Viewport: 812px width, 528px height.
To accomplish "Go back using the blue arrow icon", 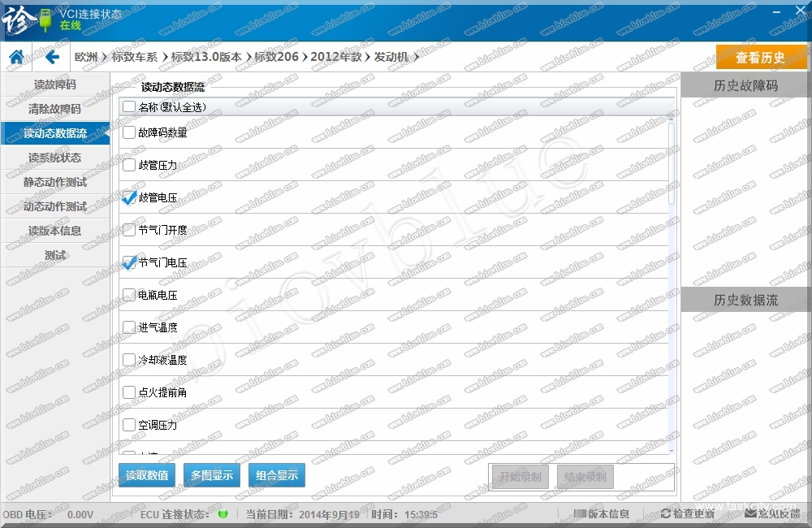I will (x=53, y=57).
